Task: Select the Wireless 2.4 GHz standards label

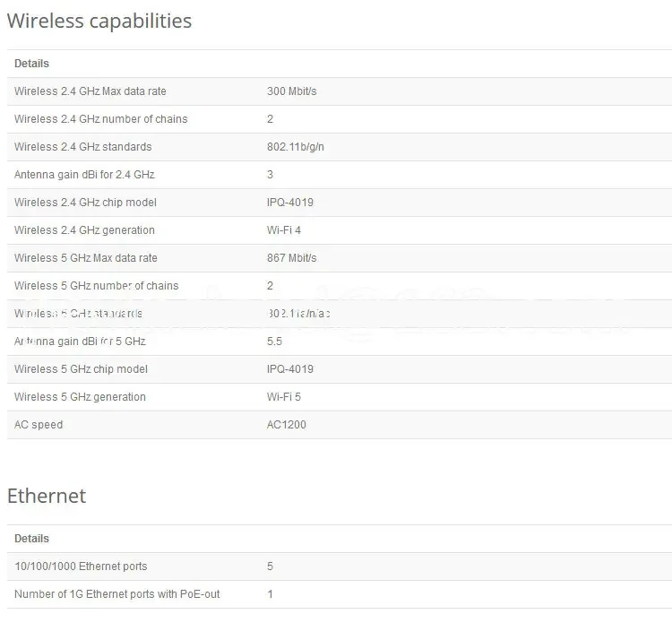Action: 82,147
